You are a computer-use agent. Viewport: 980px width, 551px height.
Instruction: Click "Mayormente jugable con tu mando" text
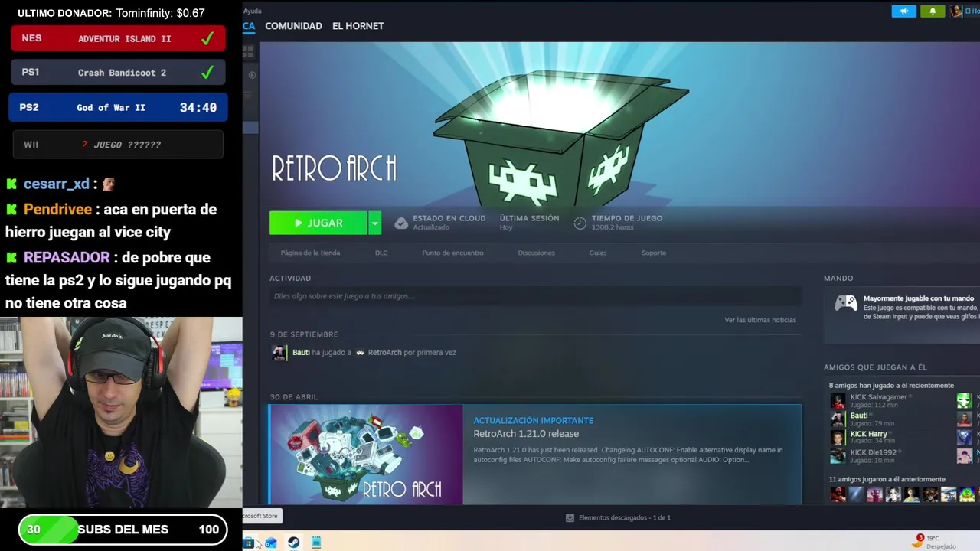(919, 298)
